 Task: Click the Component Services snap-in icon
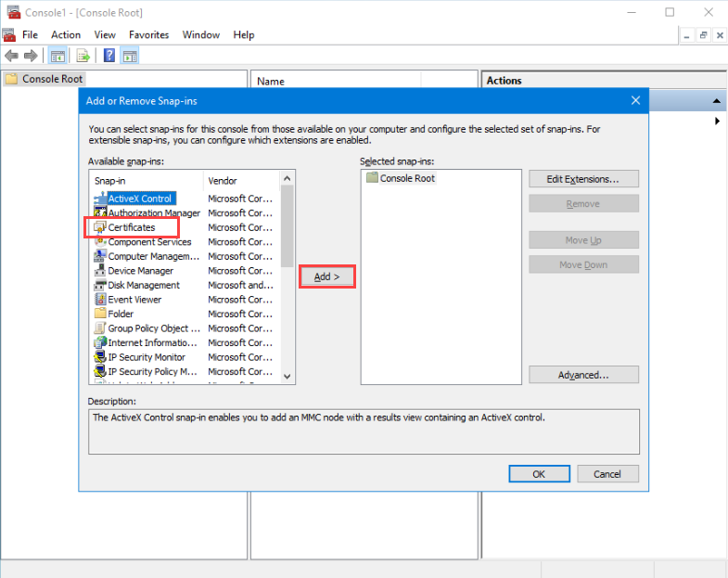100,241
